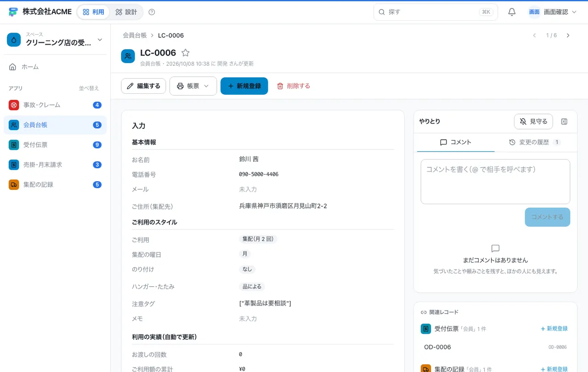Click 削除する button
Screen dimensions: 588x372
(294, 86)
